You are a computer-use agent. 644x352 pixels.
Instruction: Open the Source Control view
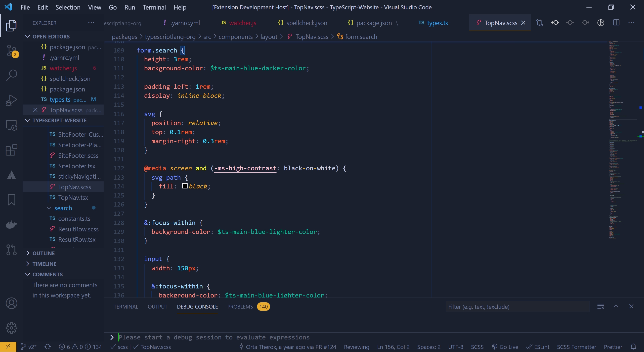tap(11, 51)
